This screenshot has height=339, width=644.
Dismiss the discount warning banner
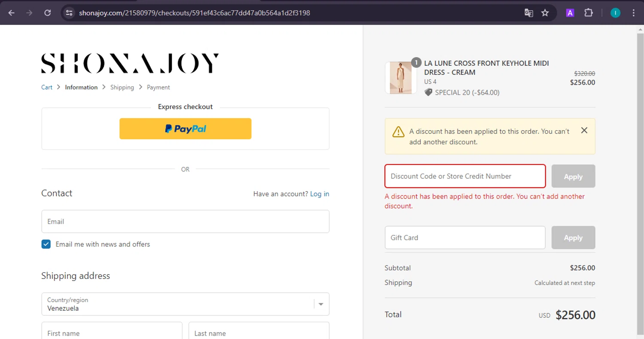point(584,130)
